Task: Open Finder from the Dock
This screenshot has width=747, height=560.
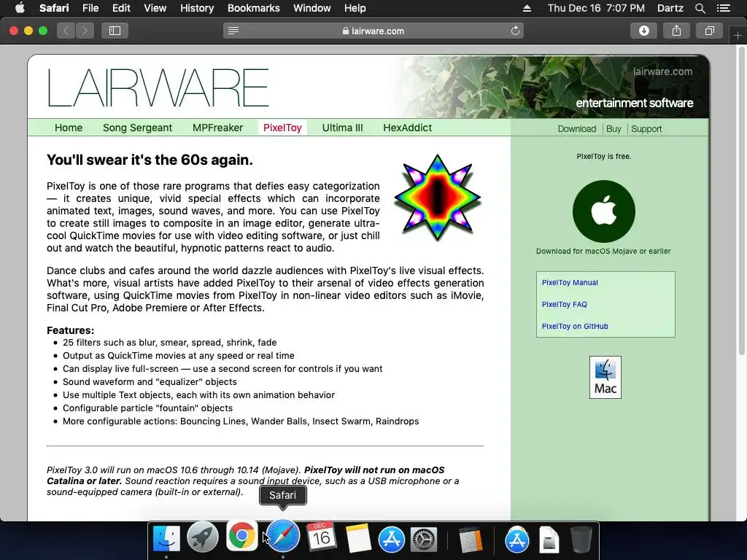Action: pyautogui.click(x=166, y=538)
